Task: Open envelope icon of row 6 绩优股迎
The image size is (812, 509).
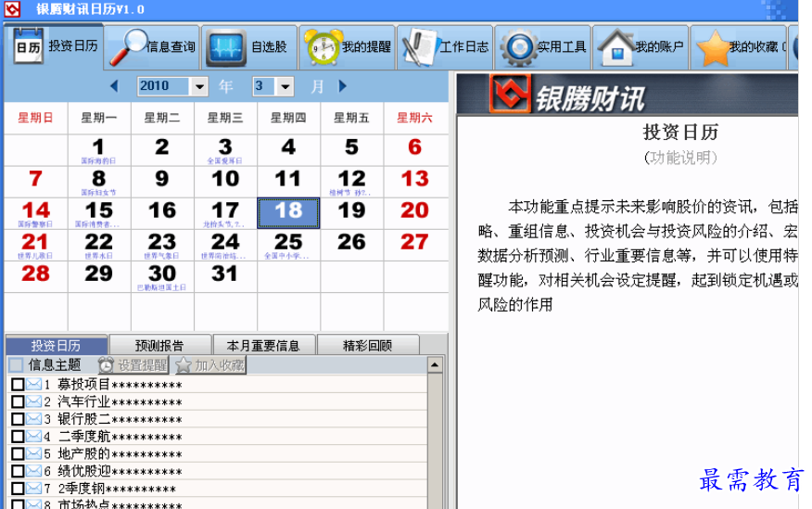Action: coord(33,471)
